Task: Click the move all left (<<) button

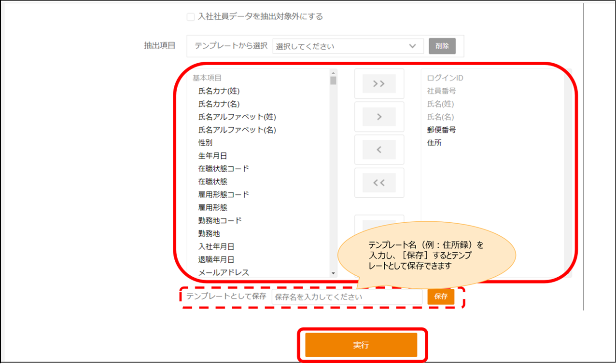Action: pyautogui.click(x=379, y=183)
